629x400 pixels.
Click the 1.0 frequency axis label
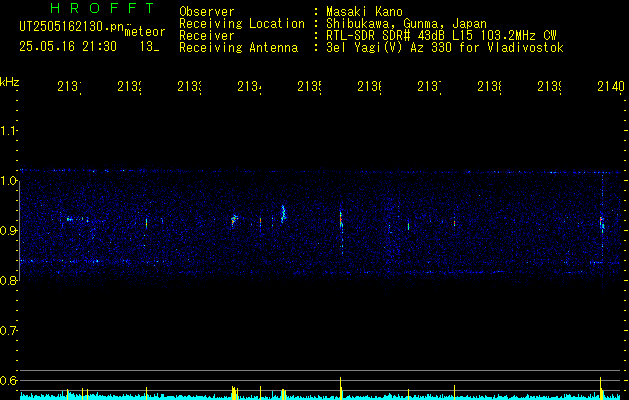point(8,181)
